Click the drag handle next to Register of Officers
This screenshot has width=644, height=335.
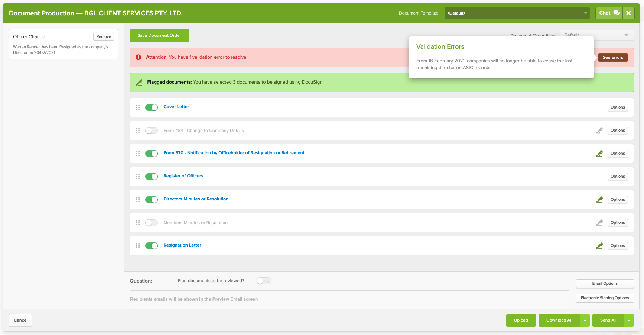137,177
